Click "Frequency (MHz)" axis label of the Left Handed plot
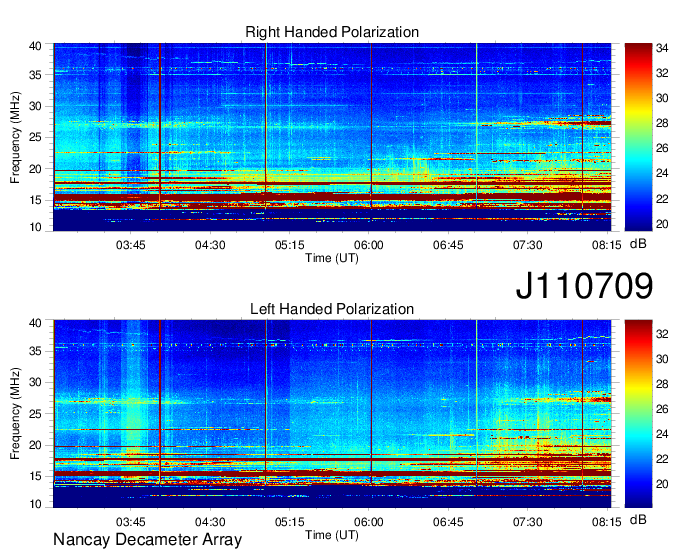This screenshot has height=552, width=680. point(15,414)
